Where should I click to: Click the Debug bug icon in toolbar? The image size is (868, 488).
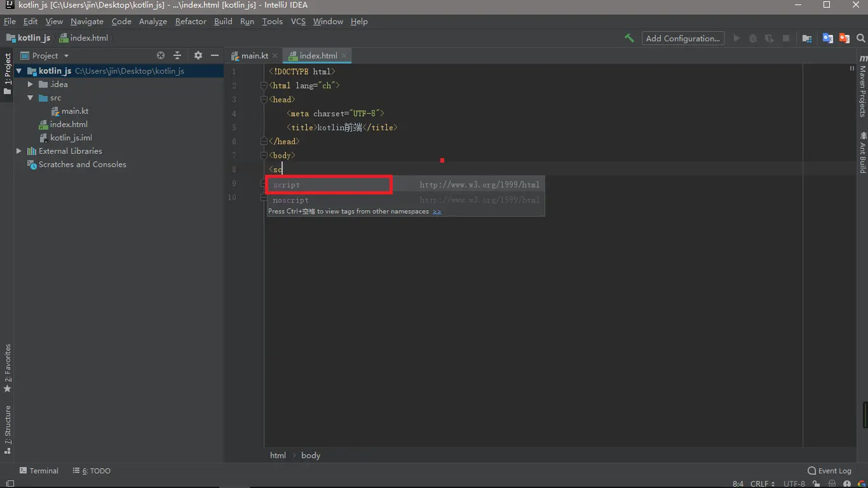point(753,38)
